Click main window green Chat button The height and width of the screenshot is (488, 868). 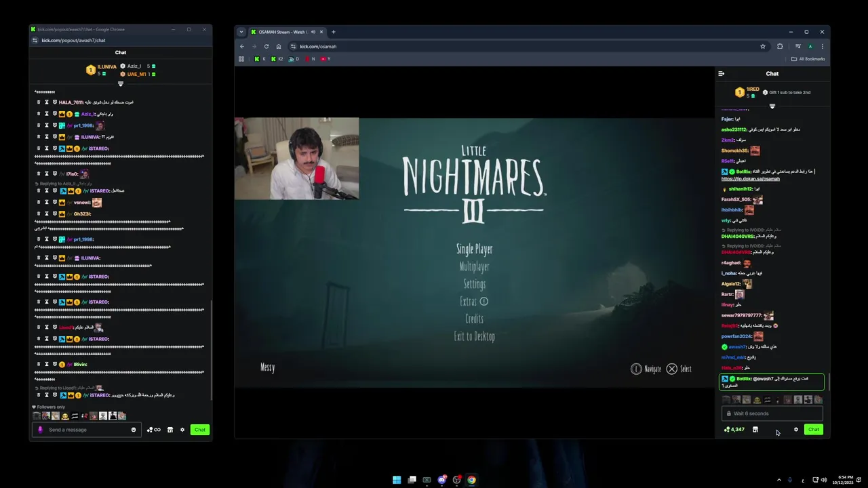click(x=814, y=430)
